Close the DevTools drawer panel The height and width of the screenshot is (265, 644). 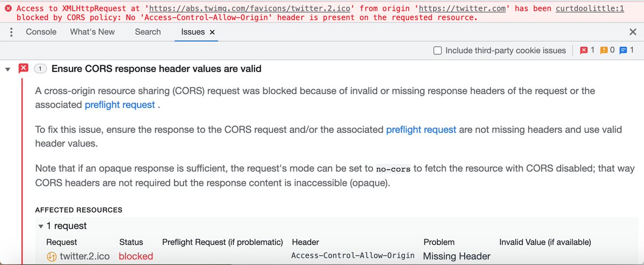click(x=633, y=32)
